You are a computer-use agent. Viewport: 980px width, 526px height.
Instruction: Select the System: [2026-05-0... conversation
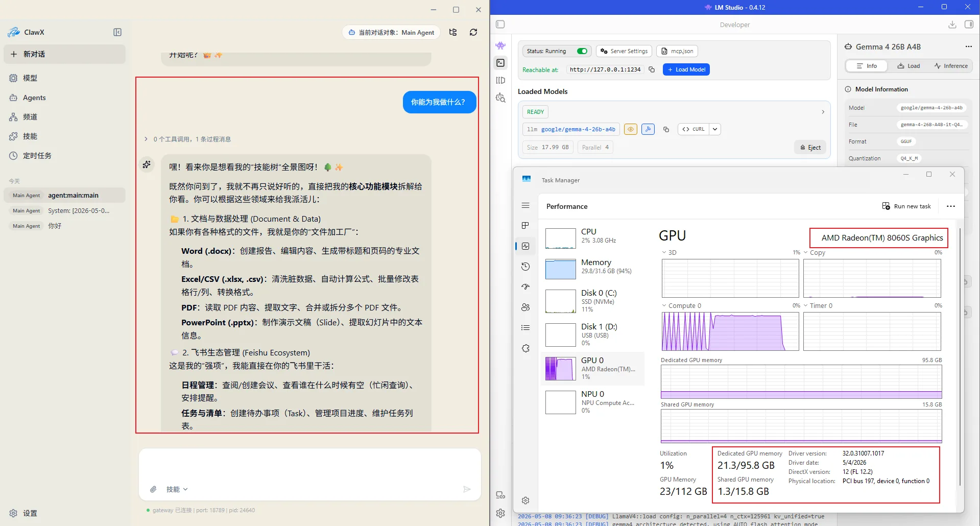click(x=64, y=210)
